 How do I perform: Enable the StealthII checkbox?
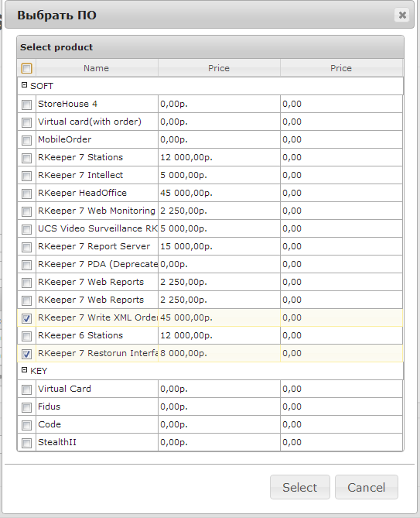coord(27,444)
